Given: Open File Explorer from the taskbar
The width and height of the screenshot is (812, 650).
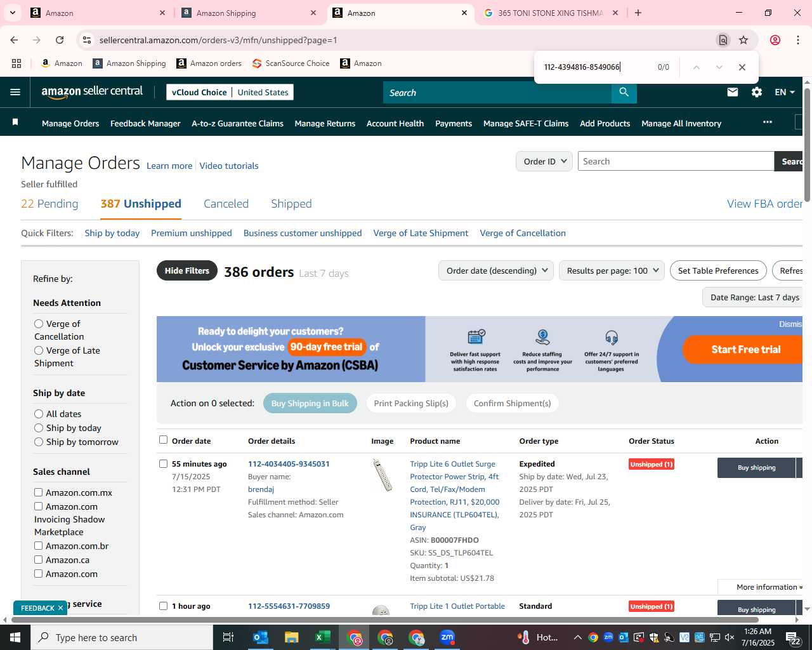Looking at the screenshot, I should coord(291,637).
